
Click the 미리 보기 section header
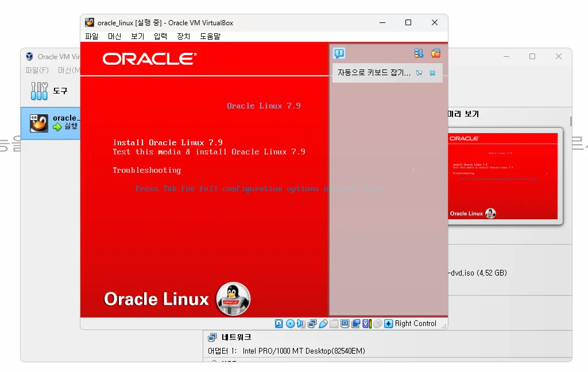pyautogui.click(x=463, y=114)
